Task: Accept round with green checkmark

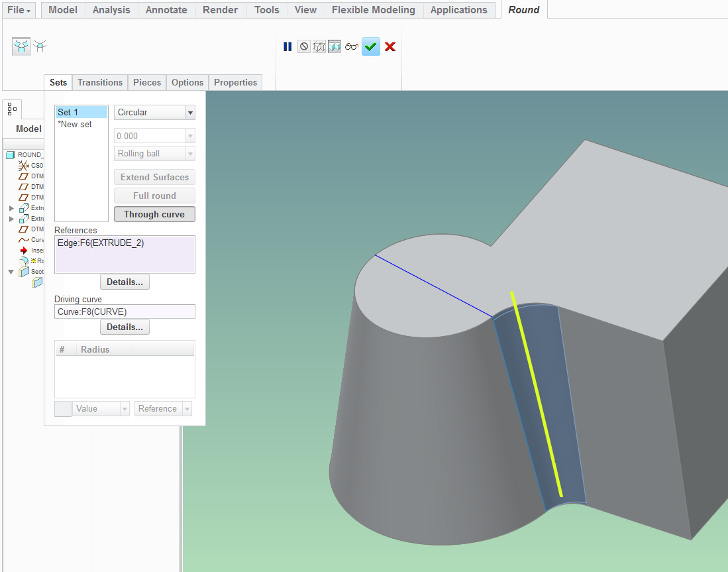Action: tap(370, 46)
